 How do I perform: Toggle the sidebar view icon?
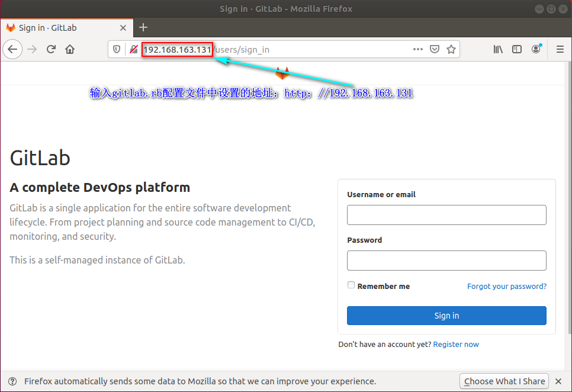pos(517,49)
